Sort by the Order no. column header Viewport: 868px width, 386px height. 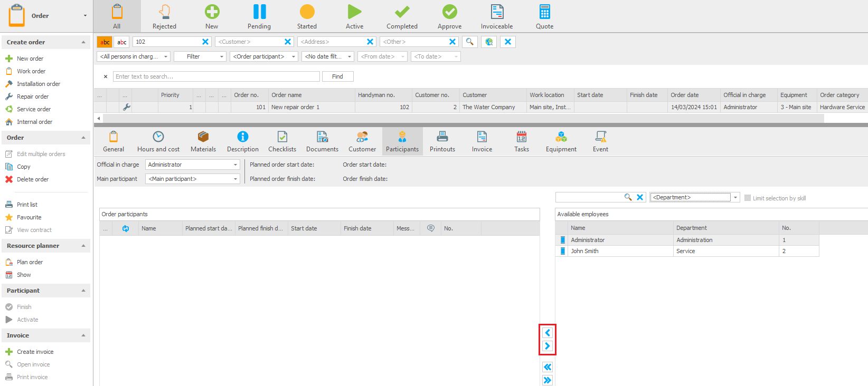249,95
